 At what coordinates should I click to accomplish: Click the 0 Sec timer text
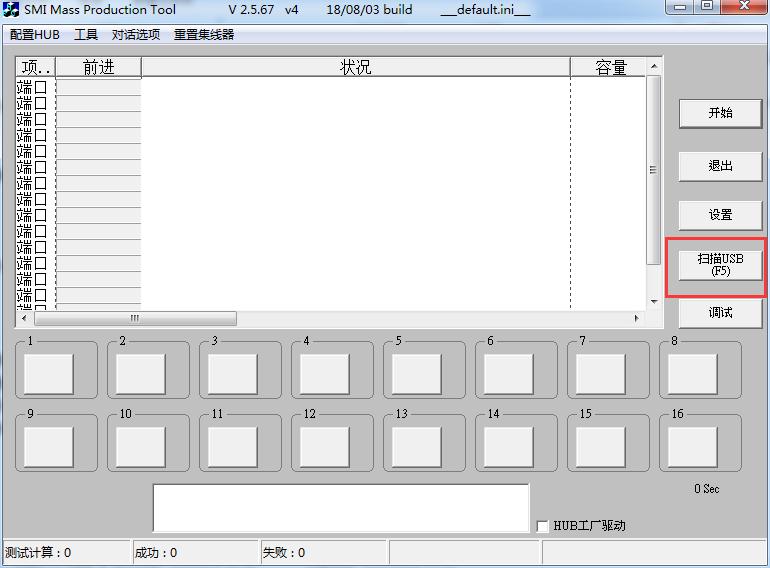pyautogui.click(x=706, y=488)
